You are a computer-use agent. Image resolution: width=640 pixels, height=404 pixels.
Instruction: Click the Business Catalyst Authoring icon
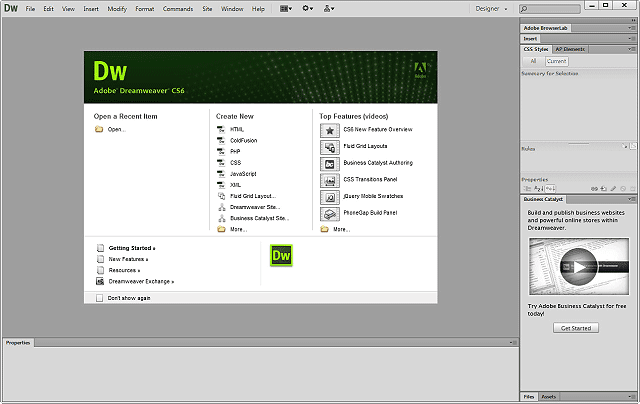pyautogui.click(x=330, y=164)
